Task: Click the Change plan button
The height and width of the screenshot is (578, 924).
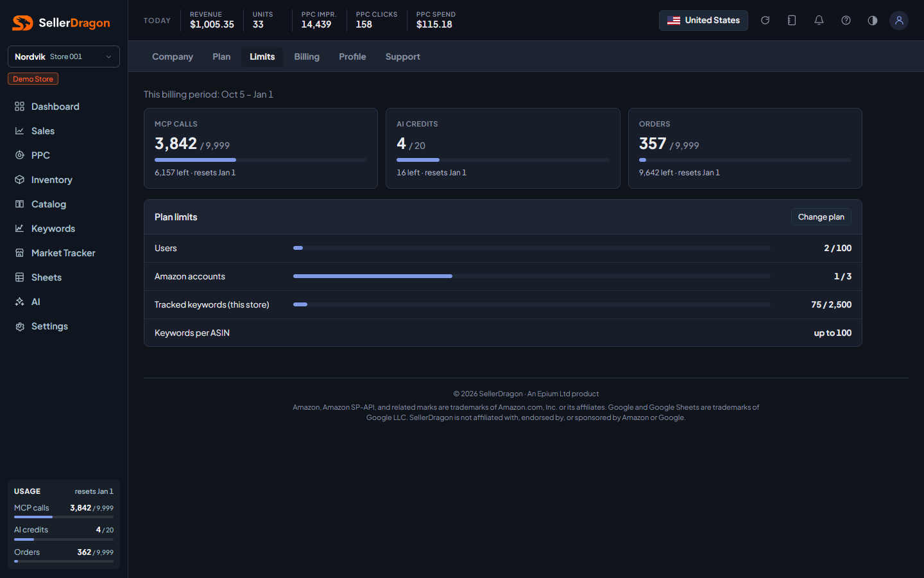Action: tap(821, 217)
